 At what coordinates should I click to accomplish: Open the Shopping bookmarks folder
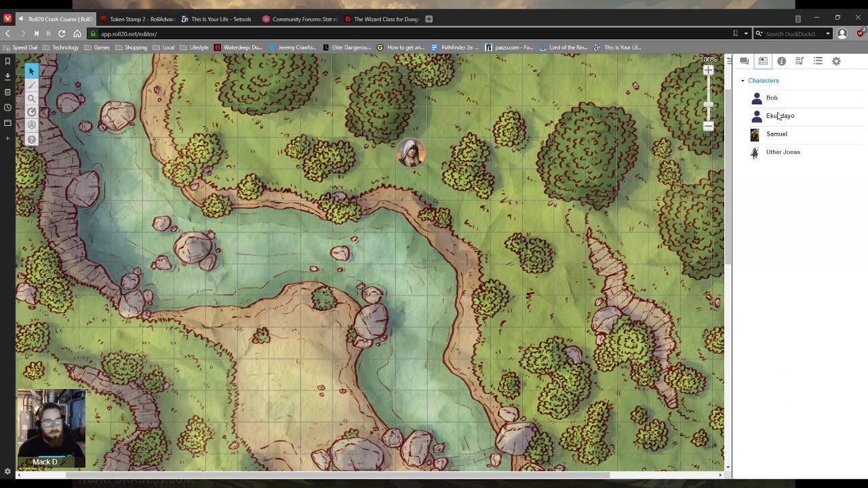tap(131, 47)
